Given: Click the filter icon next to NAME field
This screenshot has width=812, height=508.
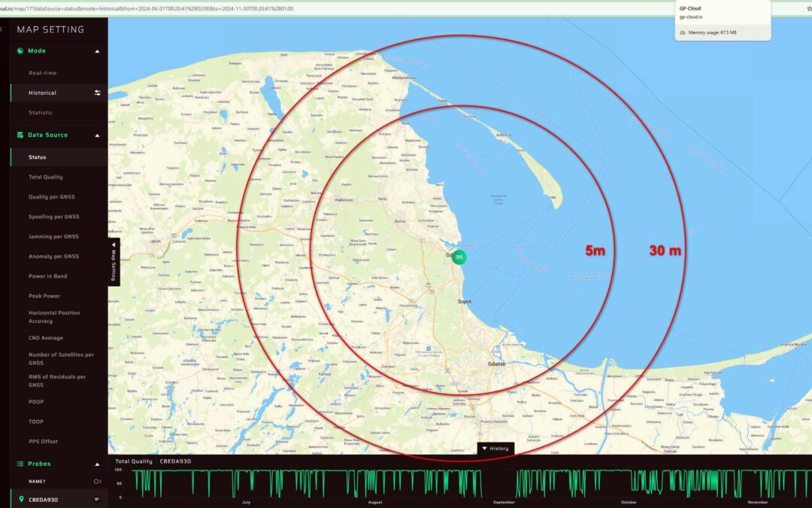Looking at the screenshot, I should (97, 482).
